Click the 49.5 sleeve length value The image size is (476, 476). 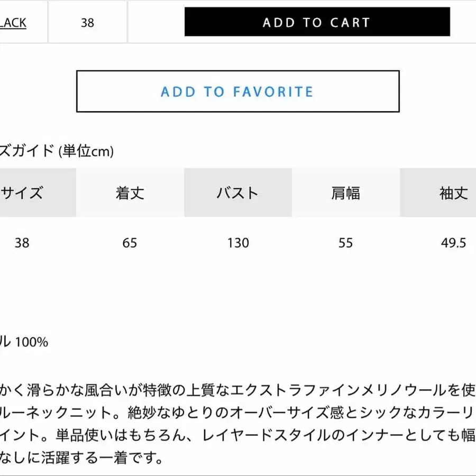pyautogui.click(x=453, y=243)
